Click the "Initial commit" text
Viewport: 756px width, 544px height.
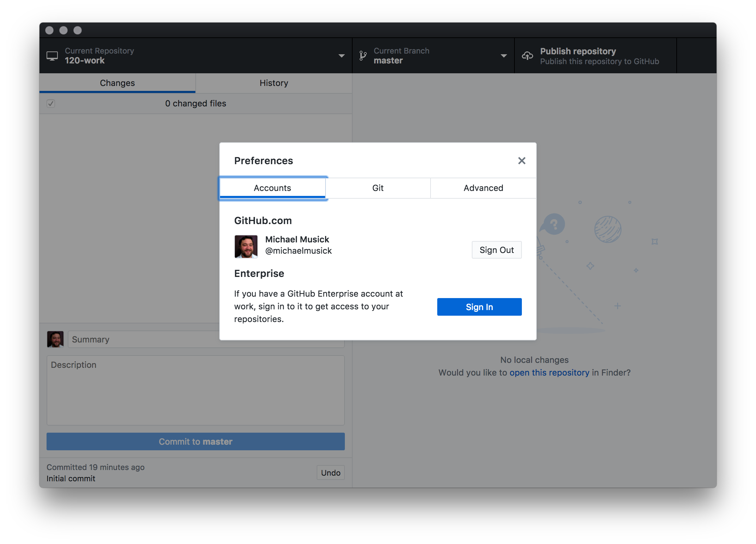click(71, 478)
